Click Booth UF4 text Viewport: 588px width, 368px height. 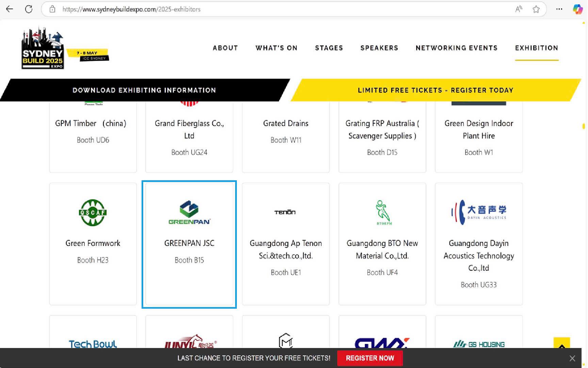click(x=382, y=272)
